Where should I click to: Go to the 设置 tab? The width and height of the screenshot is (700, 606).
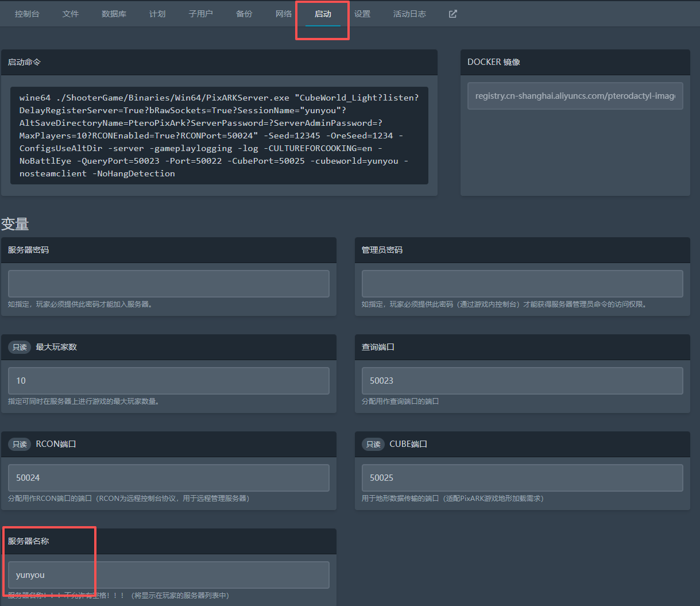[x=362, y=14]
